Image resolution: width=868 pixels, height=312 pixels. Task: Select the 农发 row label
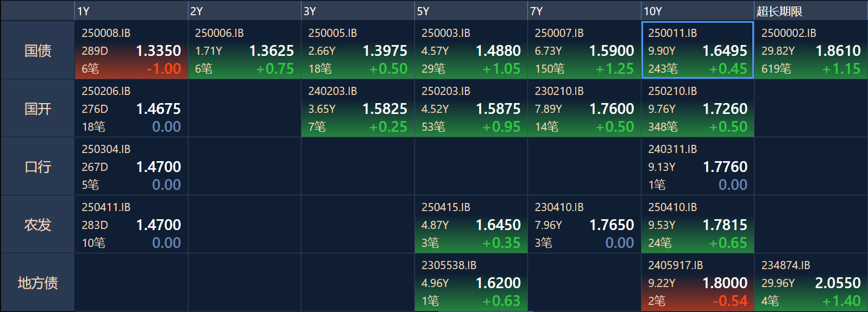pos(37,225)
